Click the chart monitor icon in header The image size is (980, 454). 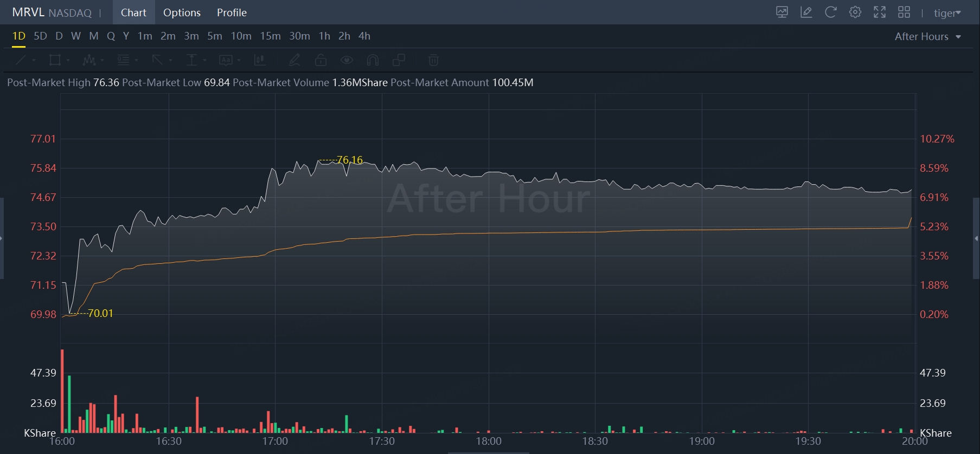(x=782, y=12)
